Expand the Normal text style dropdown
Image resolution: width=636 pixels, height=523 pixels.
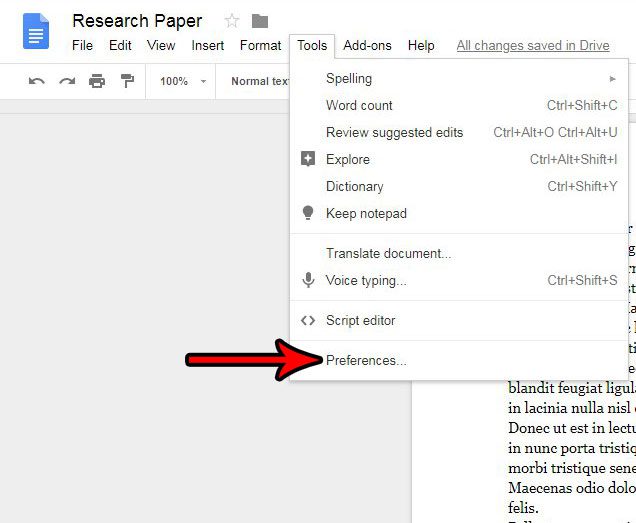(x=259, y=81)
